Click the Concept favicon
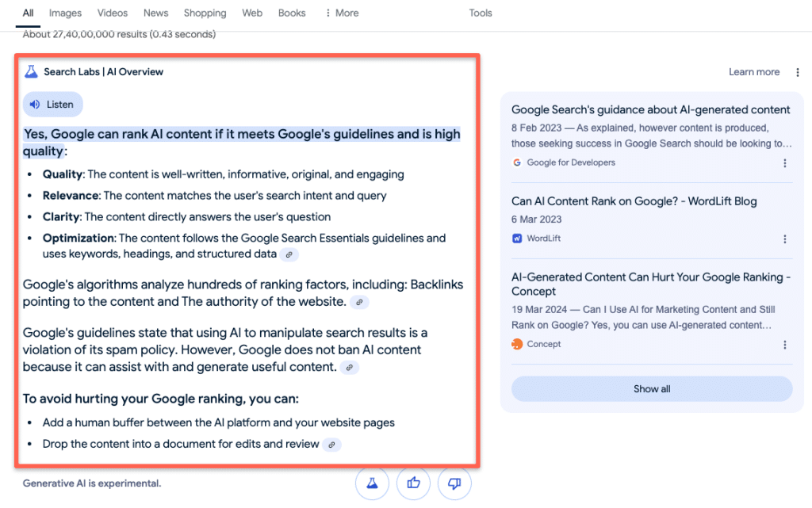812x508 pixels. pyautogui.click(x=515, y=344)
